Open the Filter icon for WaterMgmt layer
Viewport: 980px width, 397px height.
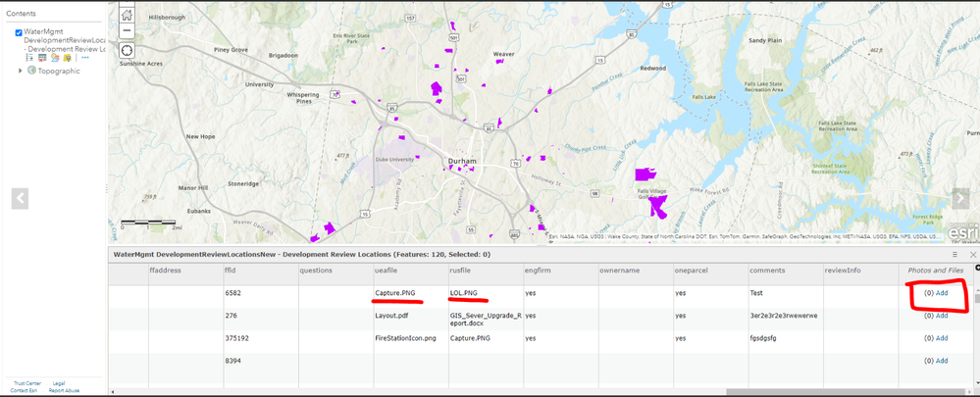point(67,58)
